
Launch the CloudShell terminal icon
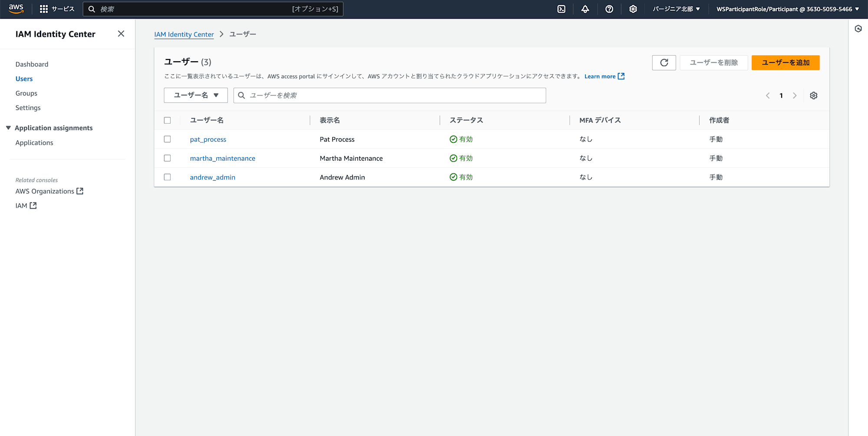tap(561, 9)
